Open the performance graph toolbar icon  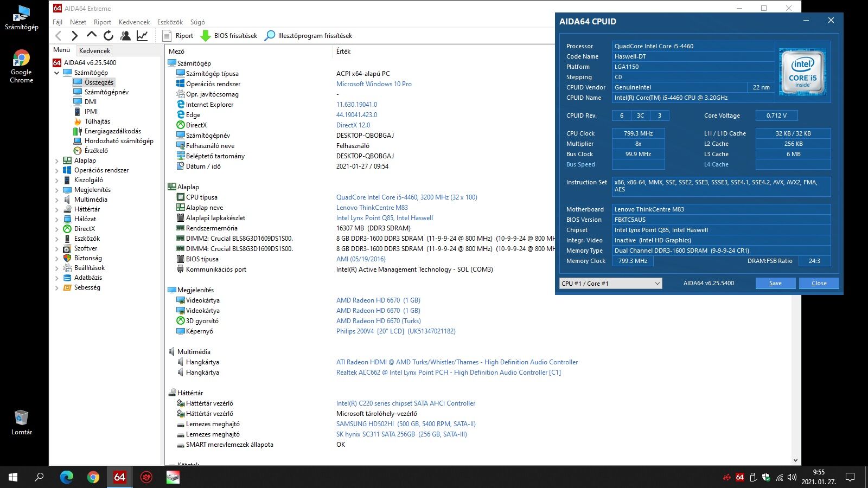(142, 36)
